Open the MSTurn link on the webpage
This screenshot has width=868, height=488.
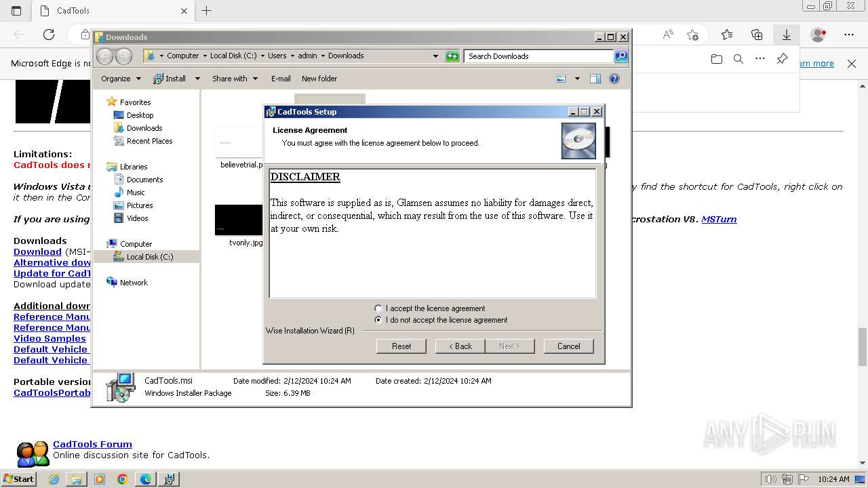point(719,220)
